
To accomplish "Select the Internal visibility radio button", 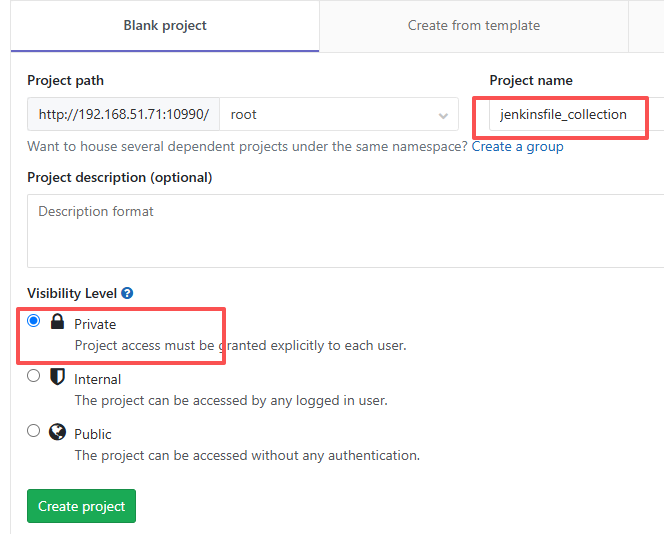I will (33, 376).
